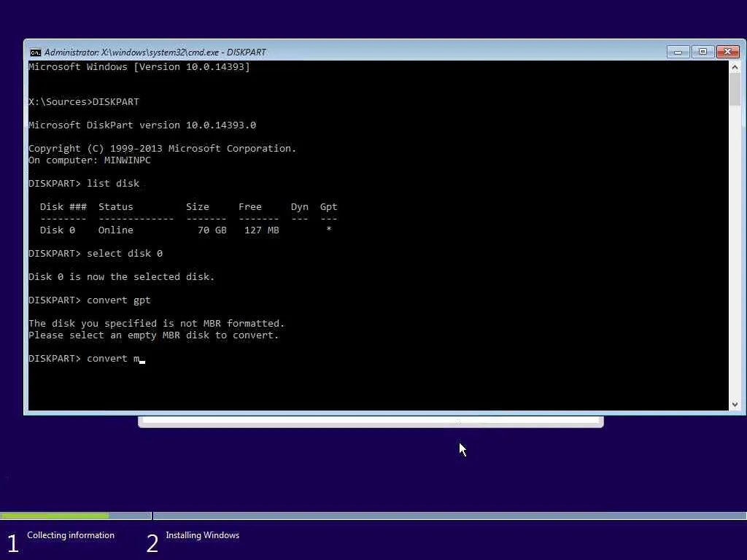Click the 'Disk 0' cell in the disk table

point(58,230)
